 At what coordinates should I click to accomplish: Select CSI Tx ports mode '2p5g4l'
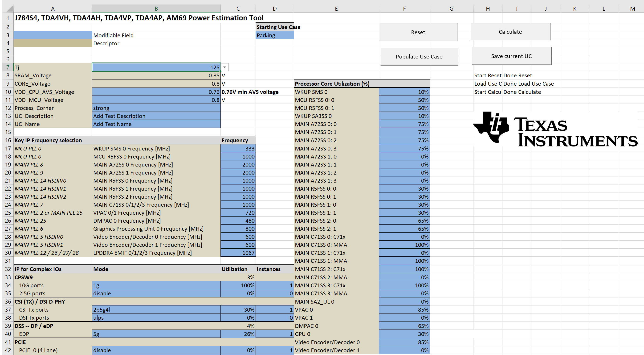pyautogui.click(x=156, y=309)
